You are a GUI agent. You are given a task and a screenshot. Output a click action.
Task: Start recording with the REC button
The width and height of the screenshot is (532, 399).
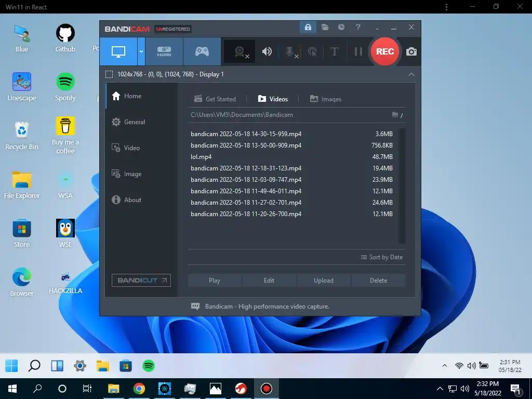pos(385,51)
